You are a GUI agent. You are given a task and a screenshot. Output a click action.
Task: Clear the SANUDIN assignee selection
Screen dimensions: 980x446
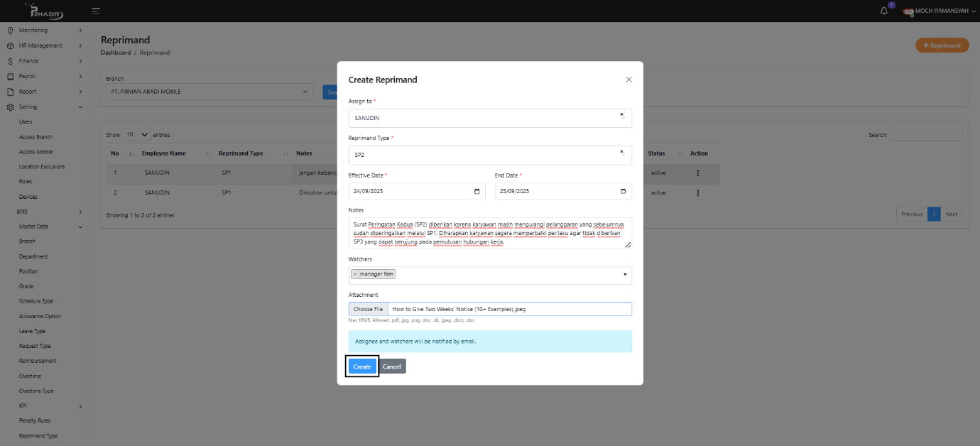[x=621, y=114]
